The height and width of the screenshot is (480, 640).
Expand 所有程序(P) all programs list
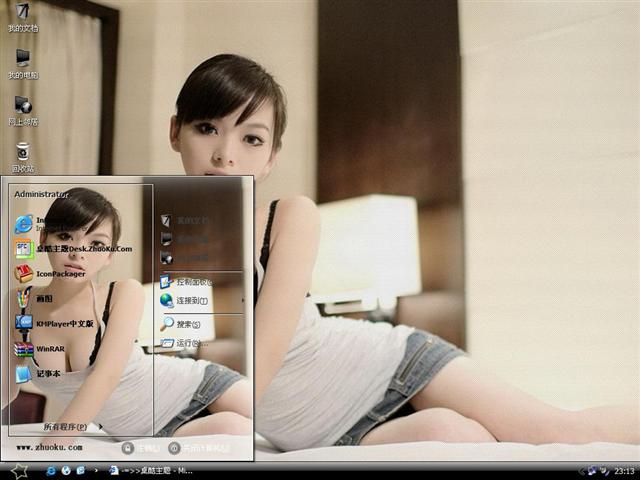(x=73, y=427)
